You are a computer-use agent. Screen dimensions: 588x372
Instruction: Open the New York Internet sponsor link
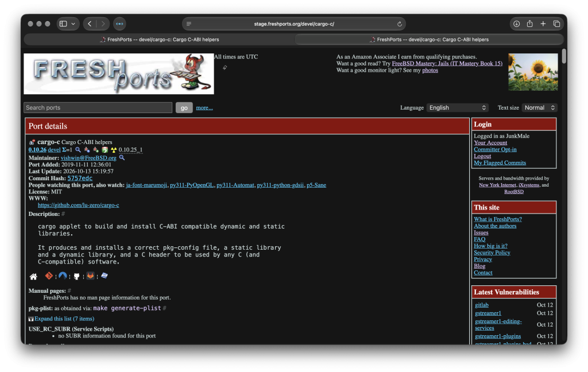pos(497,185)
